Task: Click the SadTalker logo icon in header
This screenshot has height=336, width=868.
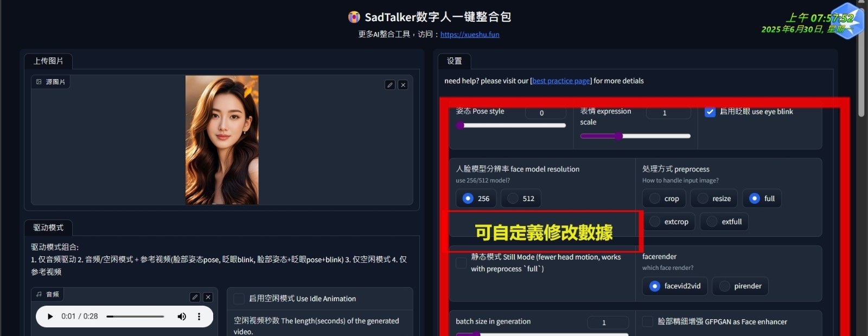Action: coord(354,17)
